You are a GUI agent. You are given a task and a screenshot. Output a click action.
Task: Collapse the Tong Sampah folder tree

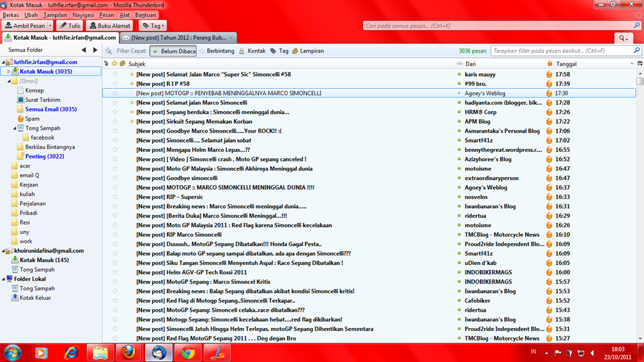[x=14, y=128]
